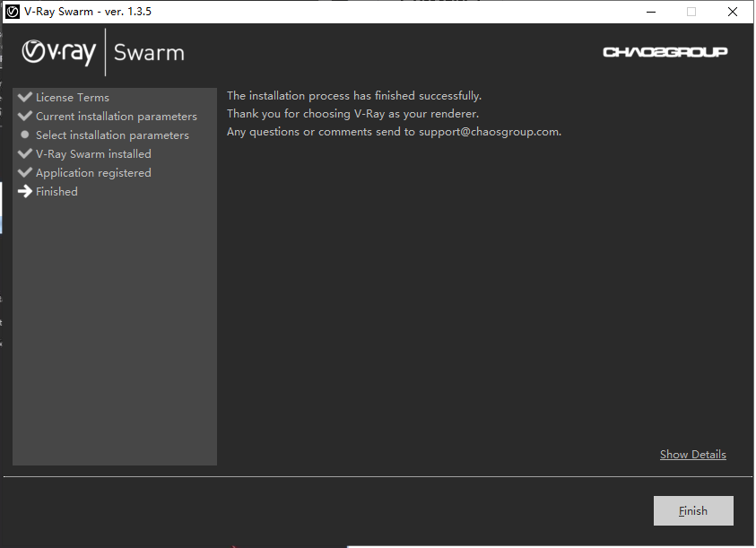Click the installation finished successfully message
The image size is (756, 548).
[354, 95]
